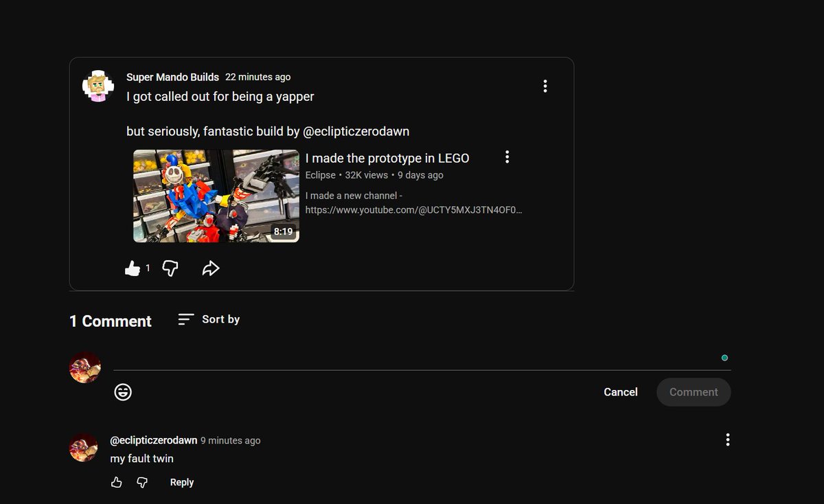Open 'I made the prototype in LEGO' video title
This screenshot has width=824, height=504.
point(387,158)
